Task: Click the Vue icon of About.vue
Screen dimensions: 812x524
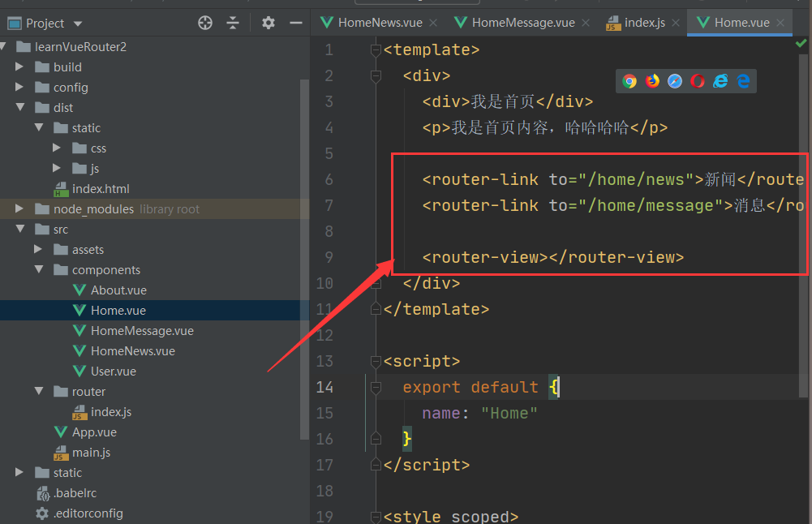Action: (x=79, y=290)
